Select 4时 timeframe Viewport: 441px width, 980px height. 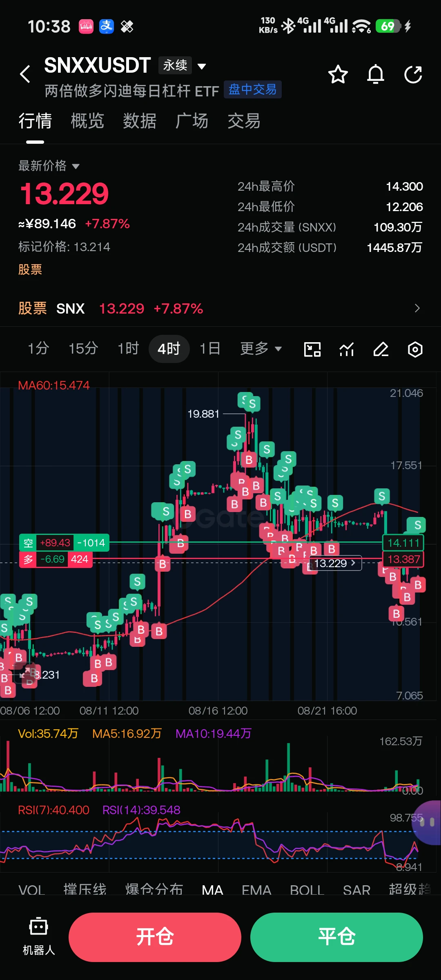pyautogui.click(x=169, y=349)
